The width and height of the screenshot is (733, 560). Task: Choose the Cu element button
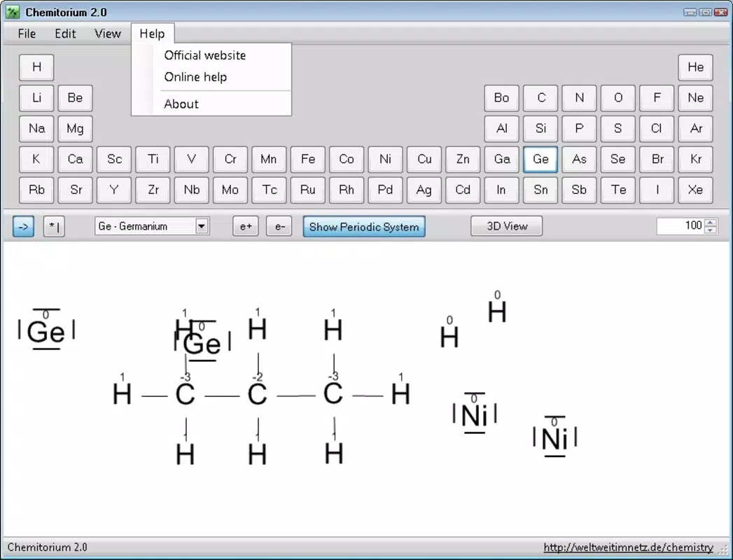click(424, 160)
